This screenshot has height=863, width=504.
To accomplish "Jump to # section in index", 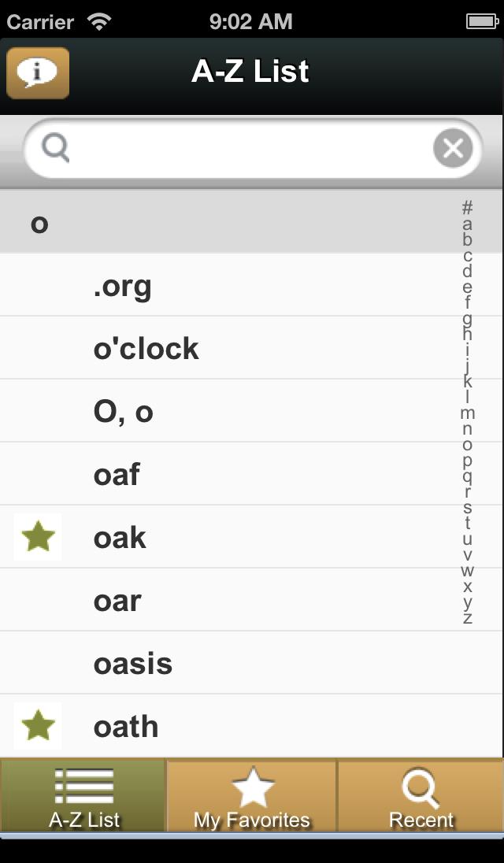I will tap(468, 207).
